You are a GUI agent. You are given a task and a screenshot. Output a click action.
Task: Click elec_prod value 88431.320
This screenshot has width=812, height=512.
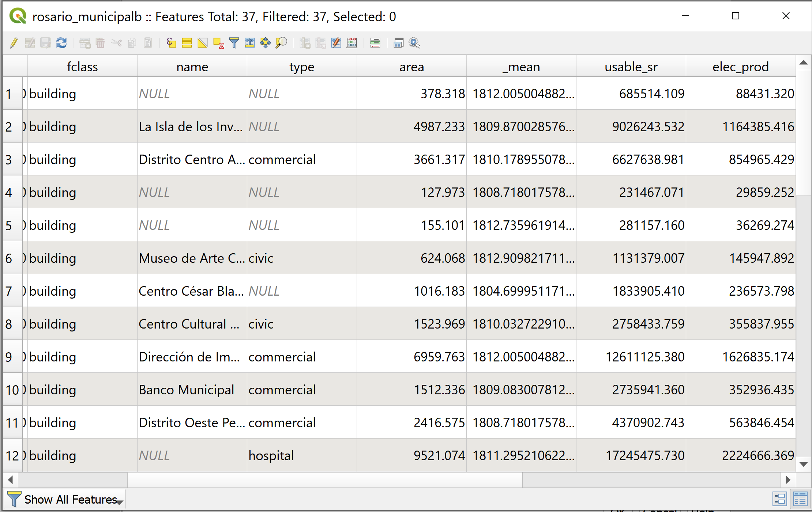741,94
